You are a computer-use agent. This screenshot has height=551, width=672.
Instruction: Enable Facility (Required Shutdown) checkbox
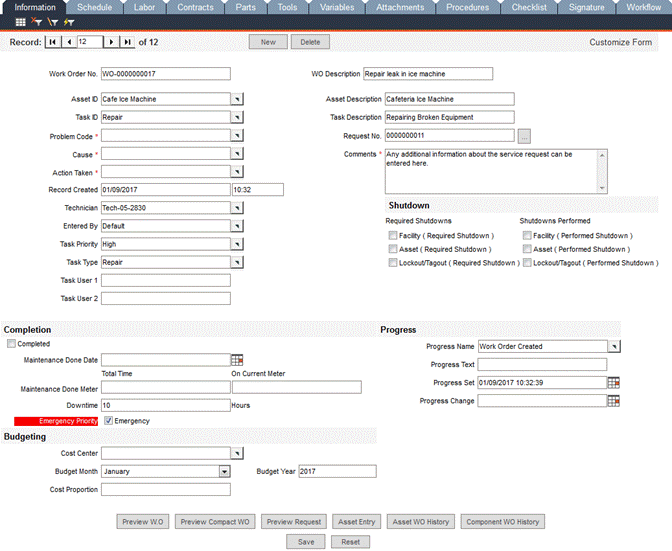click(x=393, y=235)
